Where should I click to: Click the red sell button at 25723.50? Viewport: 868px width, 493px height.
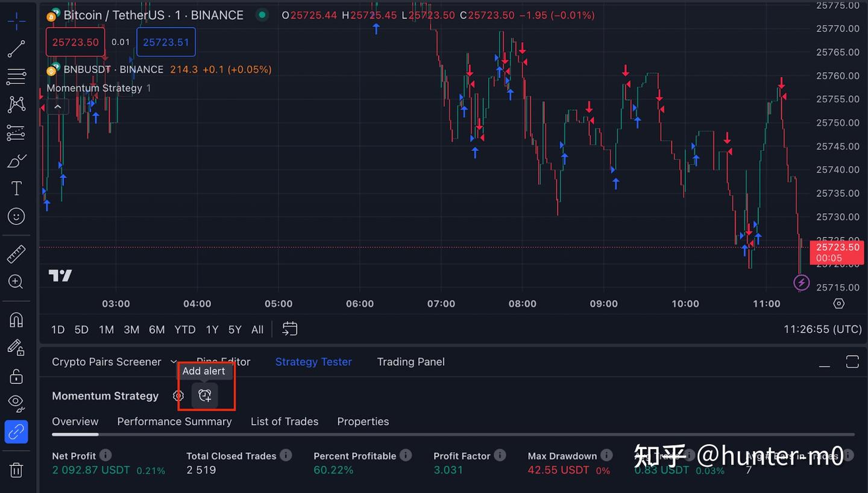click(x=75, y=42)
